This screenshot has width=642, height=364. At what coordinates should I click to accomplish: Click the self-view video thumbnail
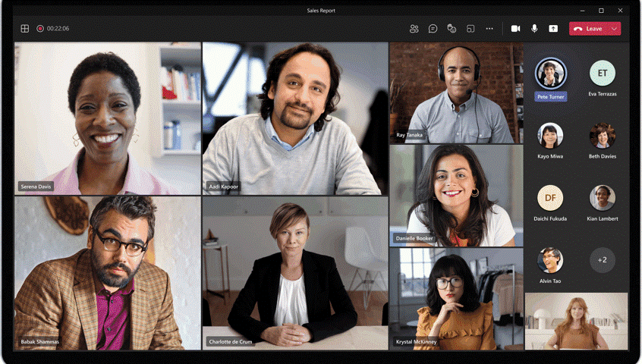click(576, 321)
